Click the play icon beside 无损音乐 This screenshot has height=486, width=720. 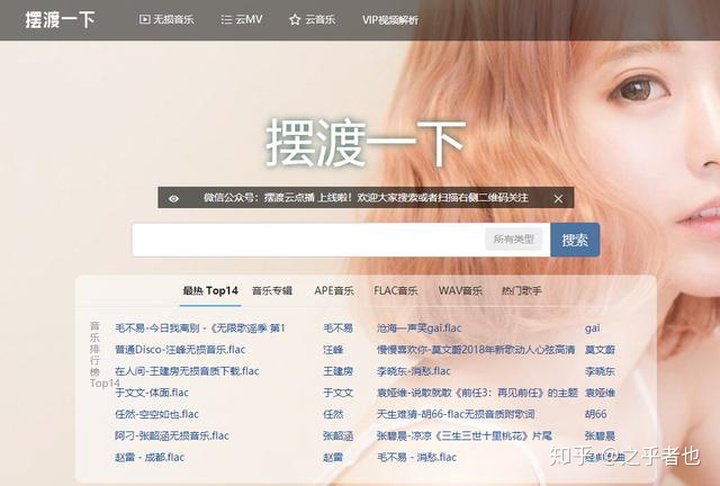click(x=144, y=20)
